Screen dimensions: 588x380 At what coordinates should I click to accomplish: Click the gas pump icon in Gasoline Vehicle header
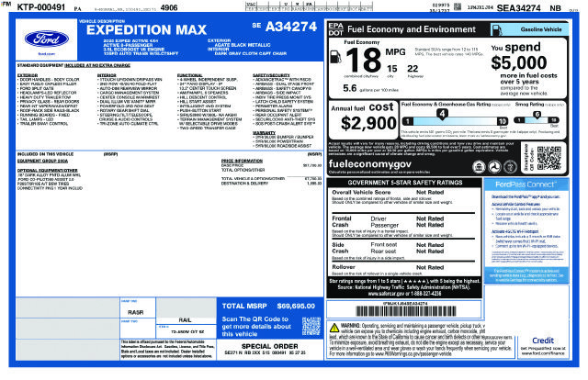tap(497, 29)
